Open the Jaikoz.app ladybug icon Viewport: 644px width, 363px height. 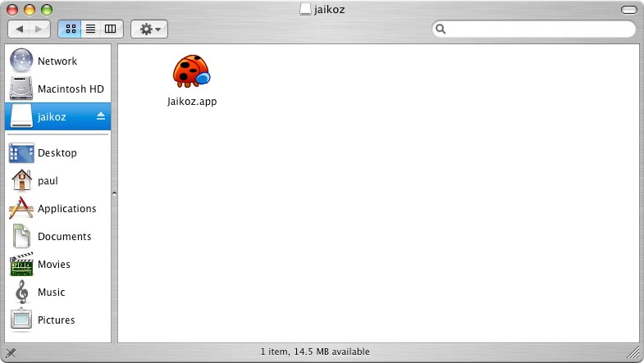click(191, 71)
